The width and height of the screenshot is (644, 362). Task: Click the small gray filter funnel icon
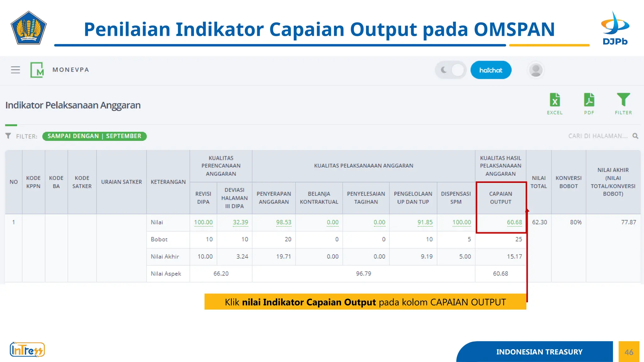8,136
